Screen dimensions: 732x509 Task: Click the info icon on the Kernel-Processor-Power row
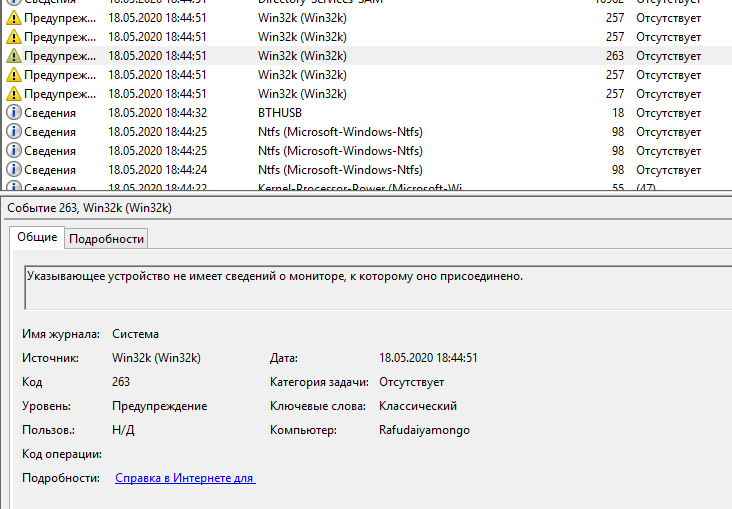pos(13,187)
